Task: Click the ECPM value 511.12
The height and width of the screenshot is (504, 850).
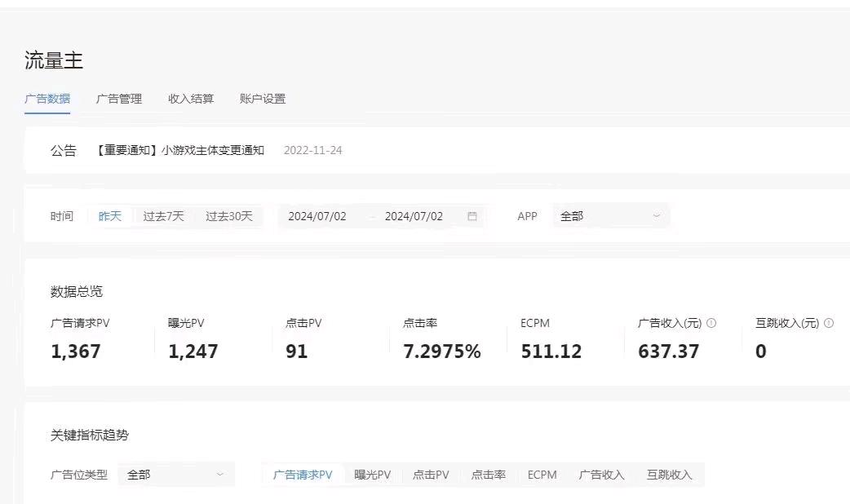Action: coord(551,351)
